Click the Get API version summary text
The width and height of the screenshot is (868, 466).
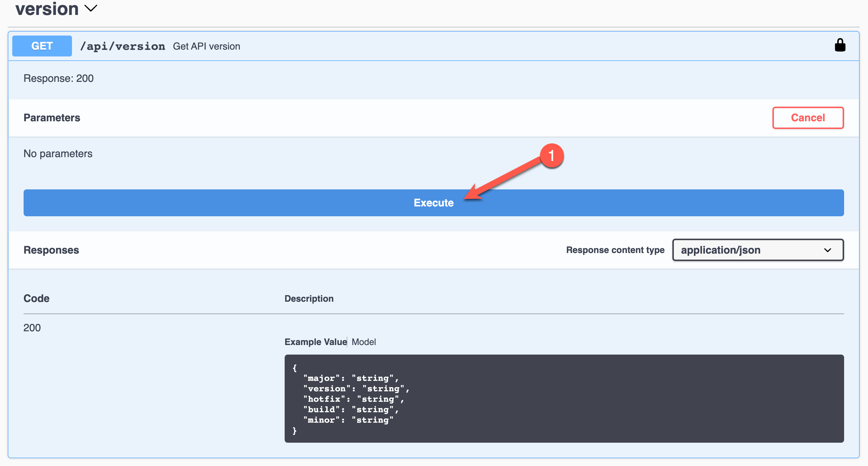click(206, 46)
